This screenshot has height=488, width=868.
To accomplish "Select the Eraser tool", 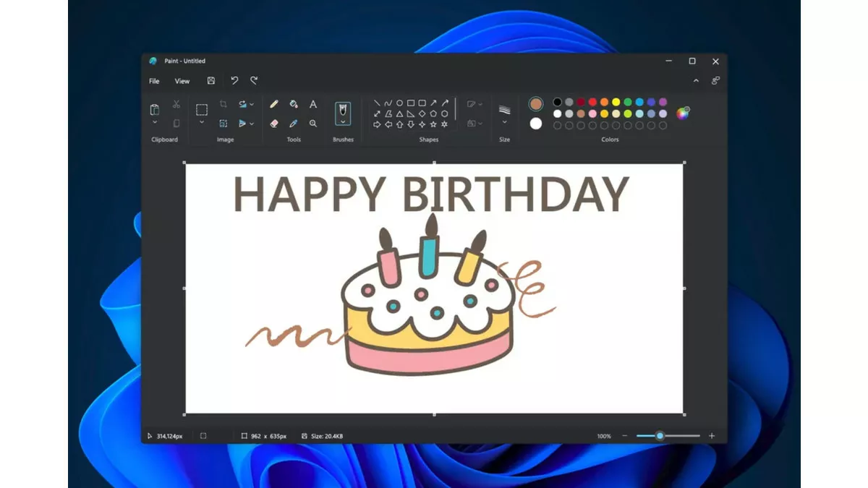I will (274, 123).
